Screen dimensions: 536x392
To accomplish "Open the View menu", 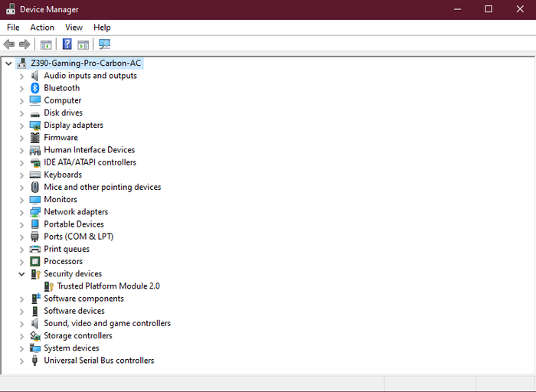I will [74, 28].
